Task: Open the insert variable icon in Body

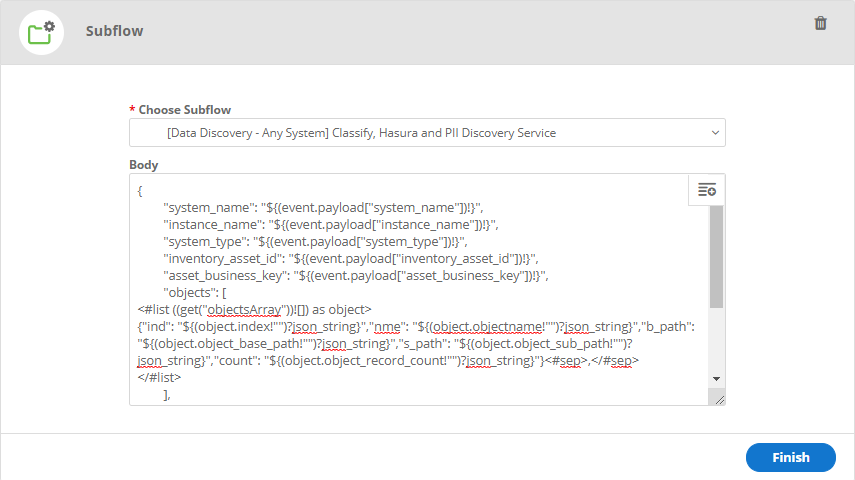Action: tap(707, 190)
